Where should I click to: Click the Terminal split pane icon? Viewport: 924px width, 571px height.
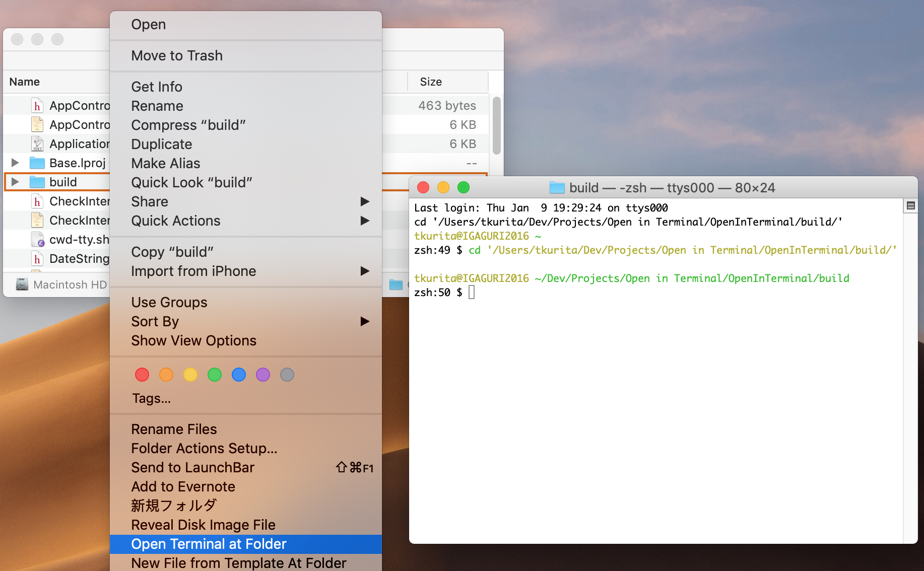910,205
